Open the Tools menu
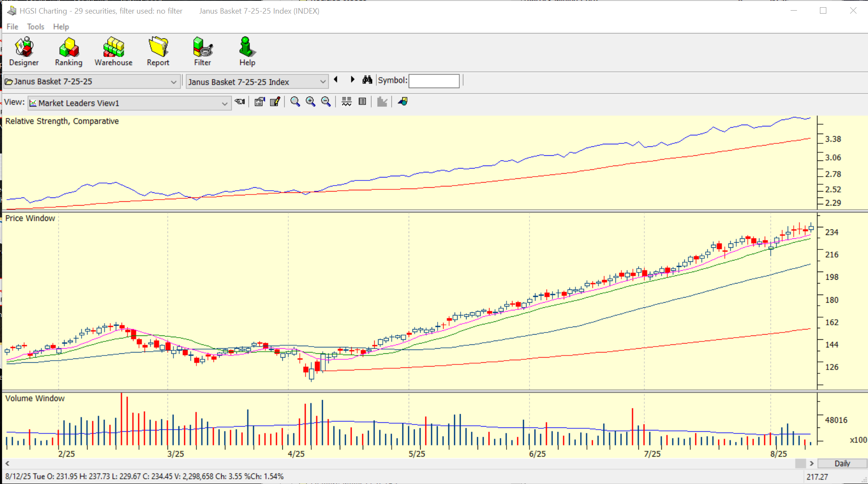The width and height of the screenshot is (868, 484). (x=36, y=26)
